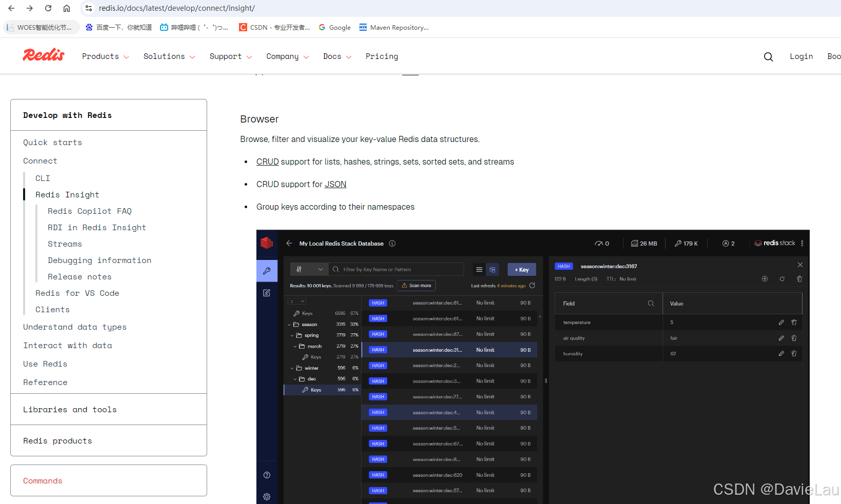The height and width of the screenshot is (504, 841).
Task: Open the browser home page icon
Action: 67,8
